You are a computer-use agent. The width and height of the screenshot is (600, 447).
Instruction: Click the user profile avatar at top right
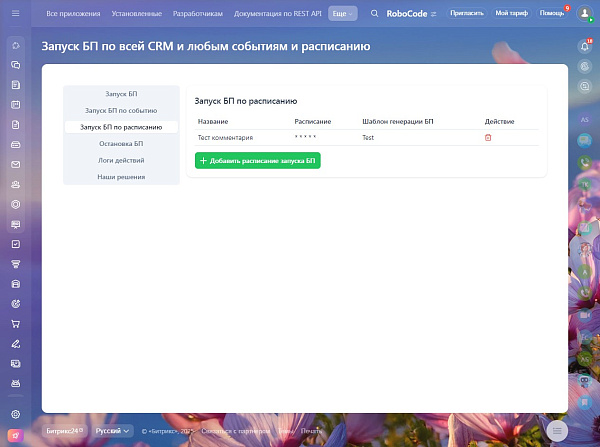click(x=584, y=13)
